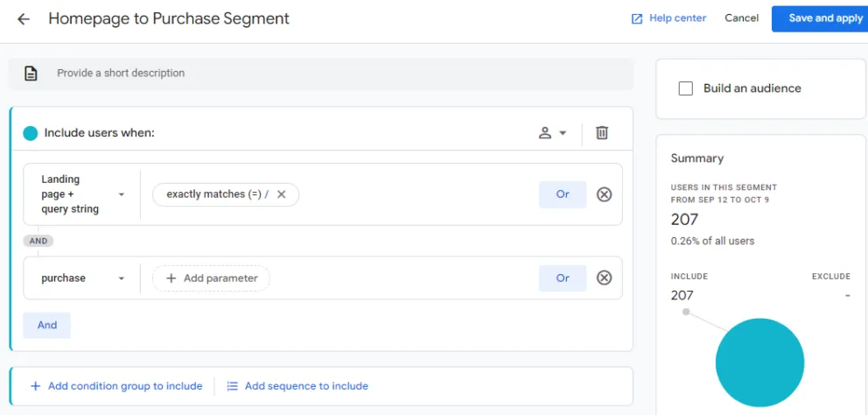Click Add parameter for purchase
Viewport: 868px width, 415px height.
point(212,278)
